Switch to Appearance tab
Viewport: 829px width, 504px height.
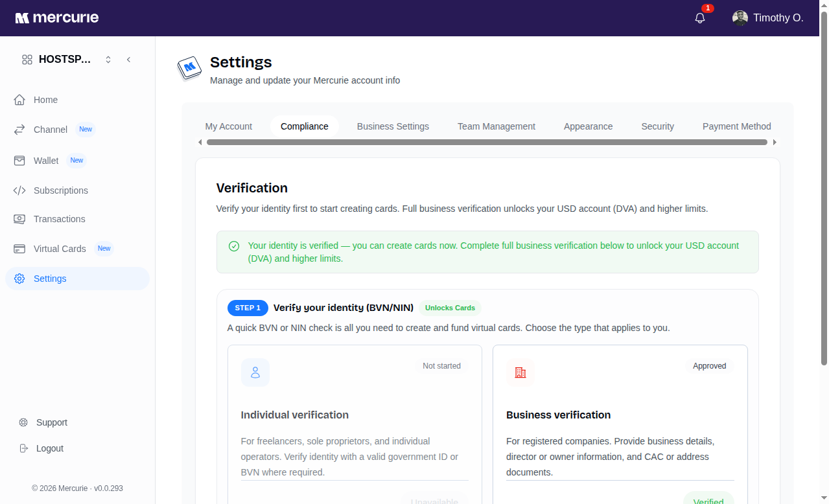[589, 126]
